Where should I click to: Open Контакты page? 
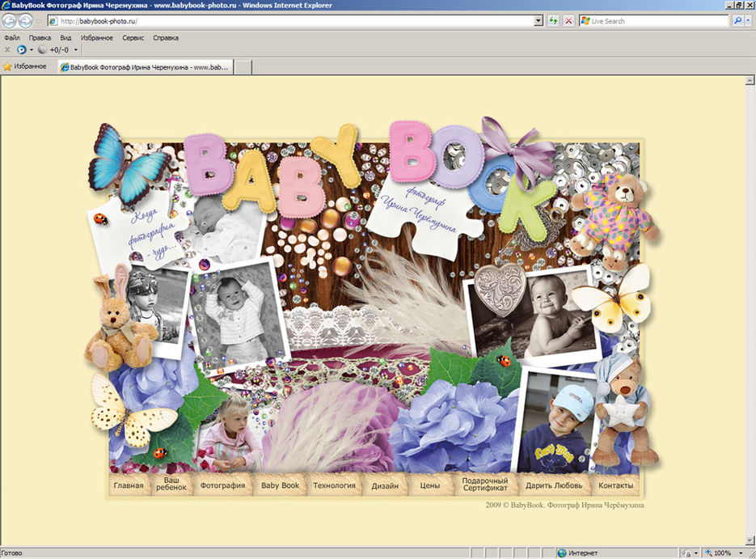[x=615, y=485]
